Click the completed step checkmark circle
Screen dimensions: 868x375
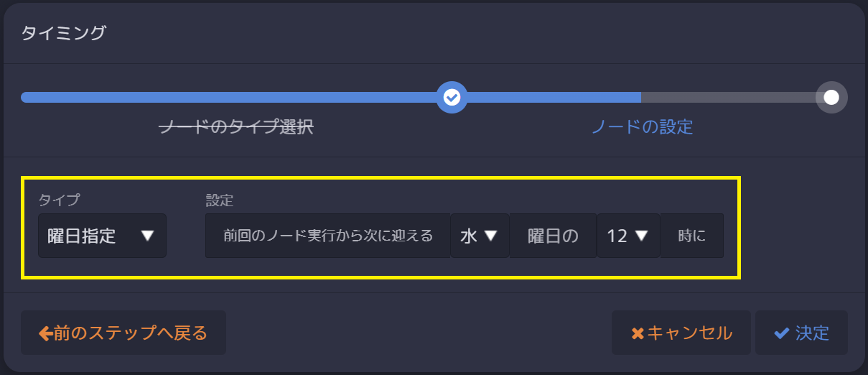click(x=452, y=97)
